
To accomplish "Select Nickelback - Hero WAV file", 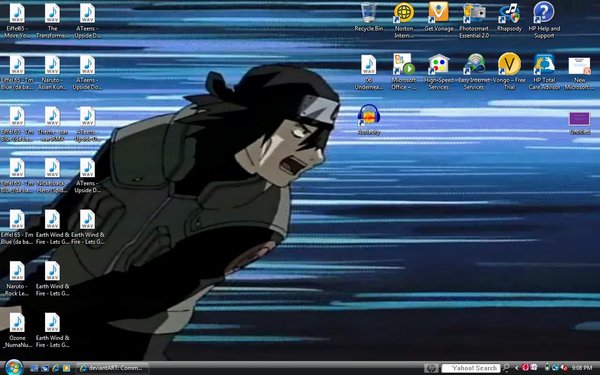I will [x=52, y=175].
